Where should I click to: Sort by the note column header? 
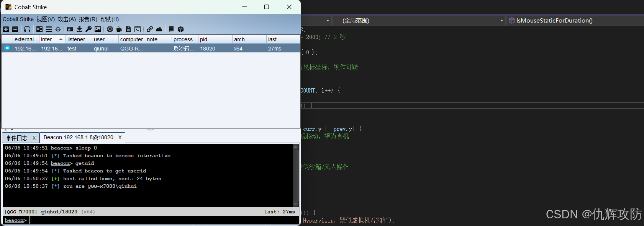click(158, 39)
